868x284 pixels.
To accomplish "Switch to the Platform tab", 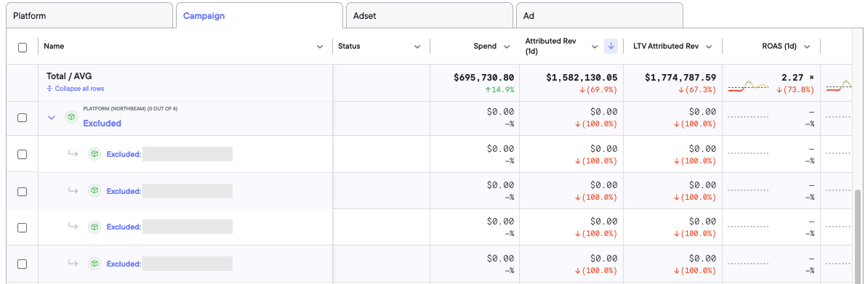I will pos(89,15).
